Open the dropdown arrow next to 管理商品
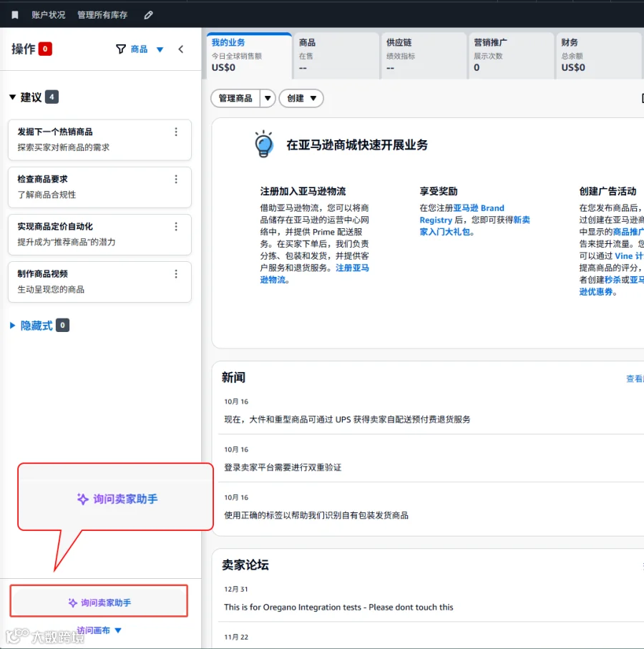Image resolution: width=644 pixels, height=649 pixels. click(268, 98)
